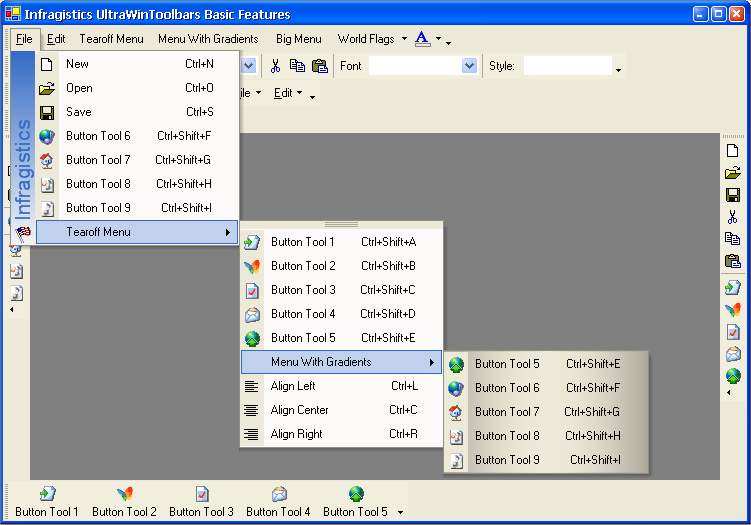This screenshot has height=525, width=751.
Task: Expand the World Flags dropdown menu
Action: click(404, 40)
